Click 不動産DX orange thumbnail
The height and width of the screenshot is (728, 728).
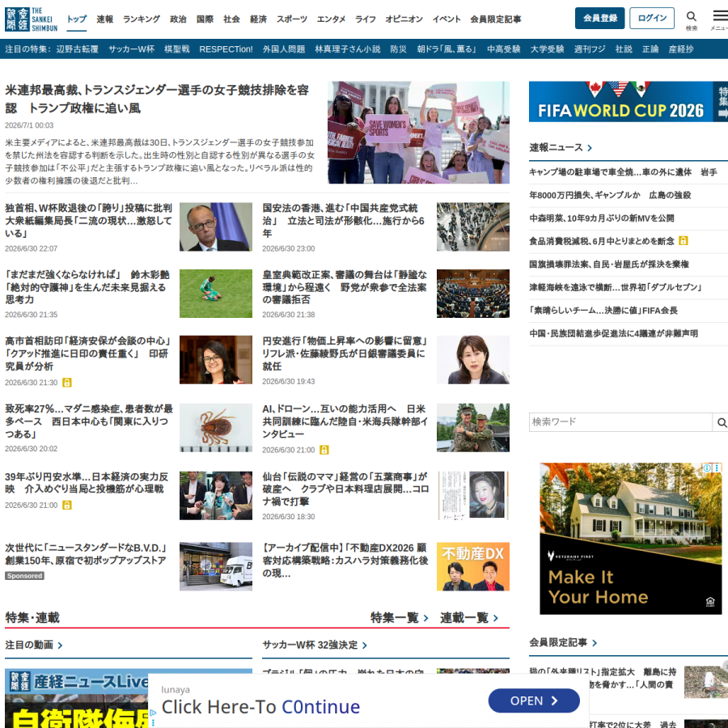[473, 566]
